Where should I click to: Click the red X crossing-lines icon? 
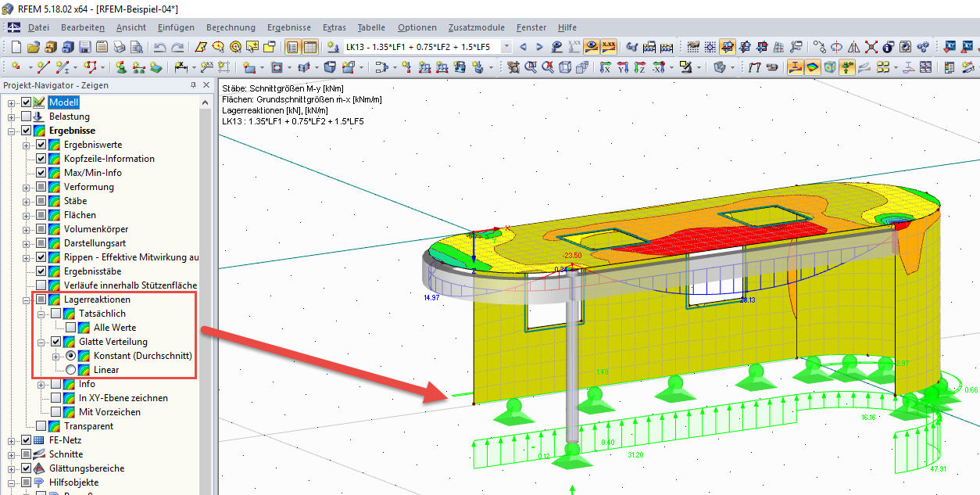[x=871, y=47]
